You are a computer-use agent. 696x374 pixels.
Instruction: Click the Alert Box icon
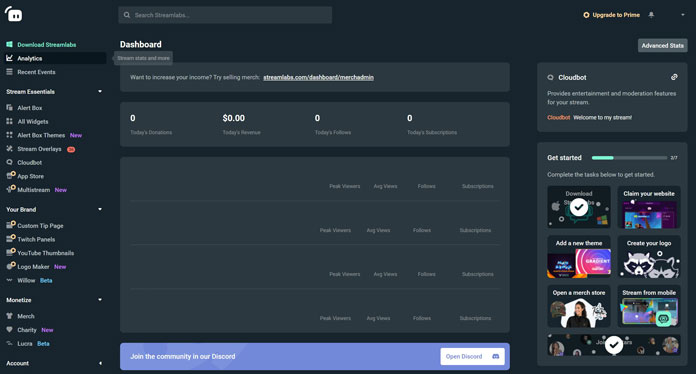9,108
